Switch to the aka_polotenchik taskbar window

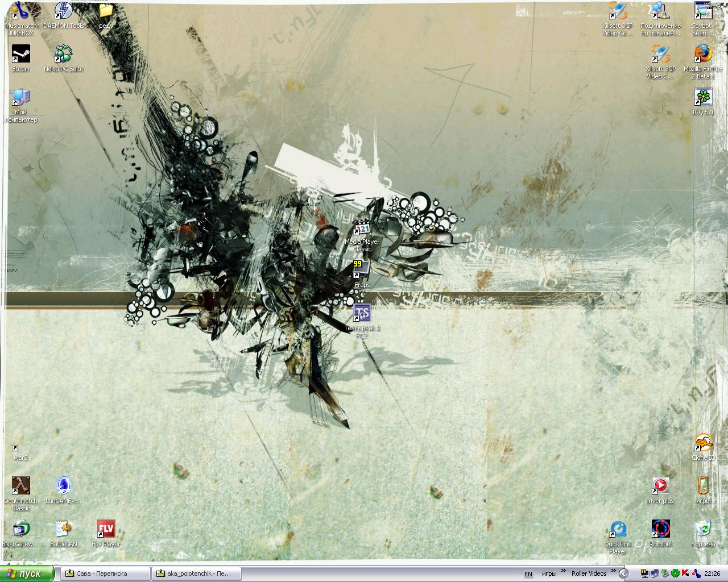click(x=197, y=573)
